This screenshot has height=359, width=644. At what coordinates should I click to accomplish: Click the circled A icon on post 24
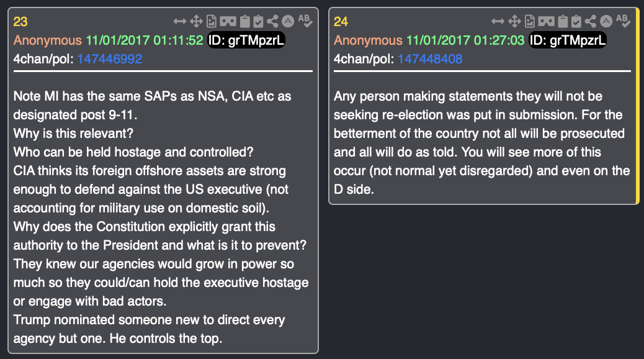point(606,21)
